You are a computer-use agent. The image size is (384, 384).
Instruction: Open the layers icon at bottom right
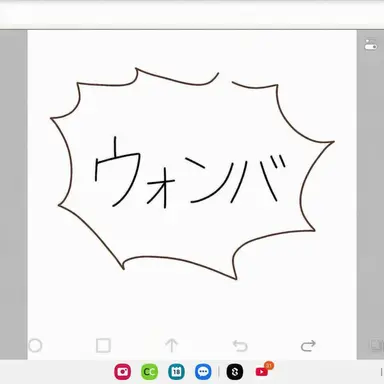(377, 345)
